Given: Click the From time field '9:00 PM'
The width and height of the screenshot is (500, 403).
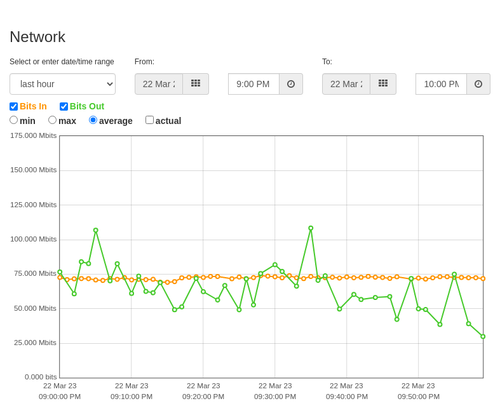Looking at the screenshot, I should (254, 84).
